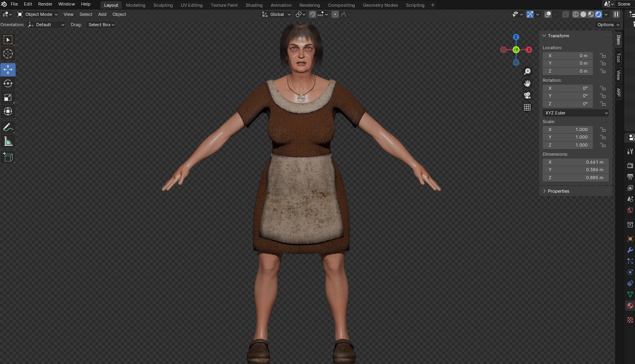The height and width of the screenshot is (364, 635).
Task: Activate the Rotate tool
Action: pyautogui.click(x=8, y=83)
